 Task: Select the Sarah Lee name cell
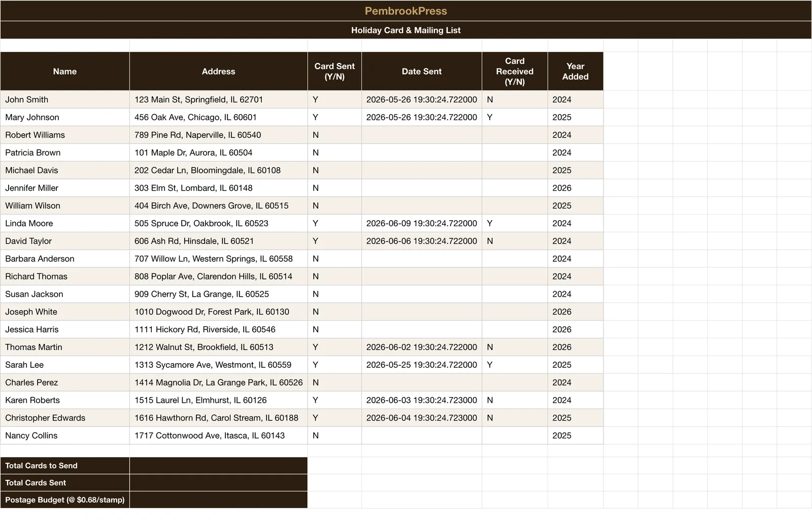pos(65,365)
